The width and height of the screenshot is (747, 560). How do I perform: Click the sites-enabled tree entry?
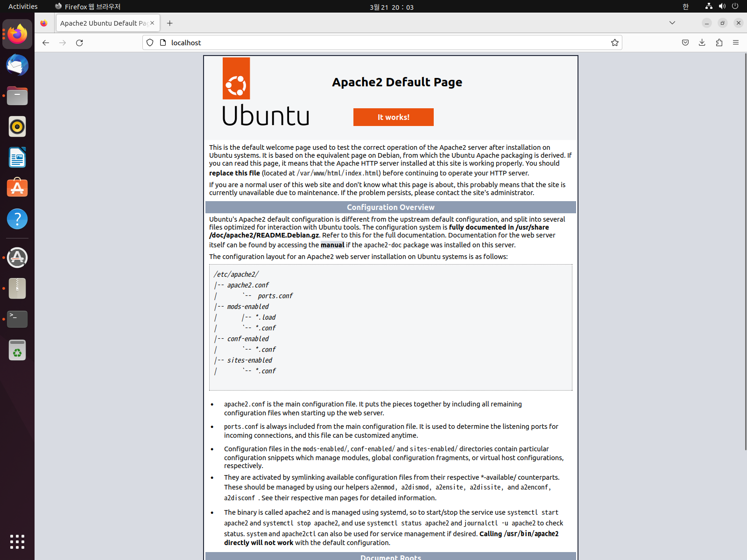(x=250, y=360)
